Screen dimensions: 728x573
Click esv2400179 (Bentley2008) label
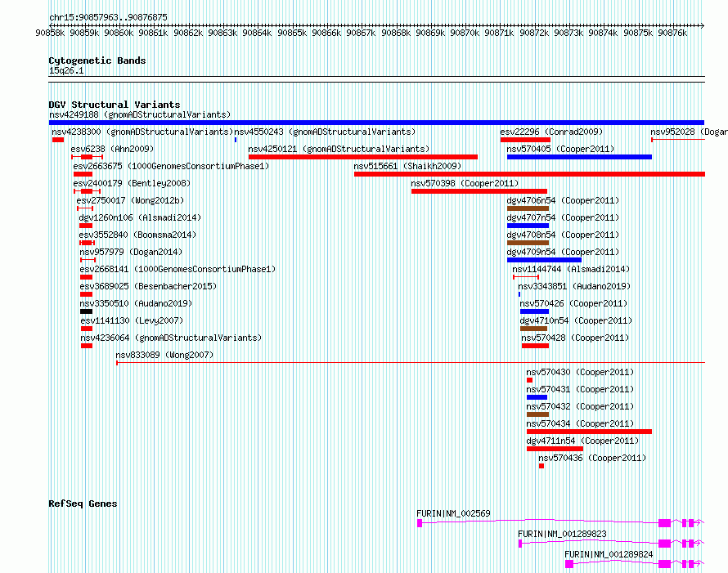(x=132, y=183)
